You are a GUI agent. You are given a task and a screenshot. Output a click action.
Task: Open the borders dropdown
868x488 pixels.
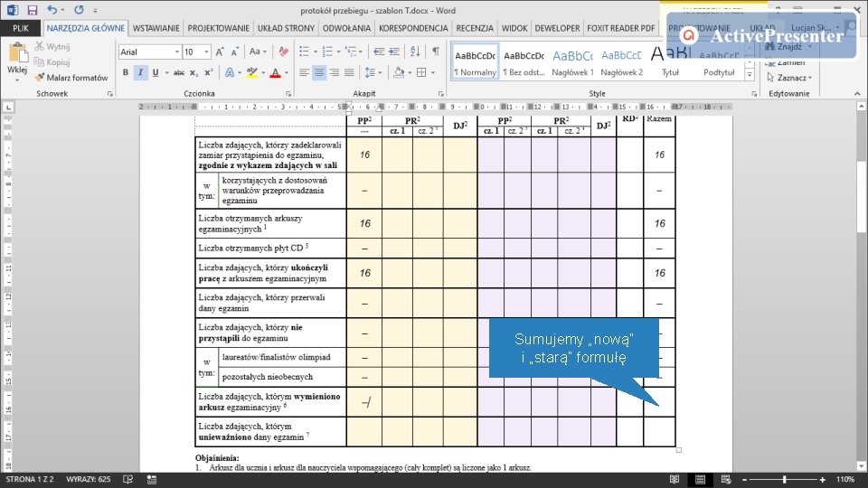(x=432, y=72)
